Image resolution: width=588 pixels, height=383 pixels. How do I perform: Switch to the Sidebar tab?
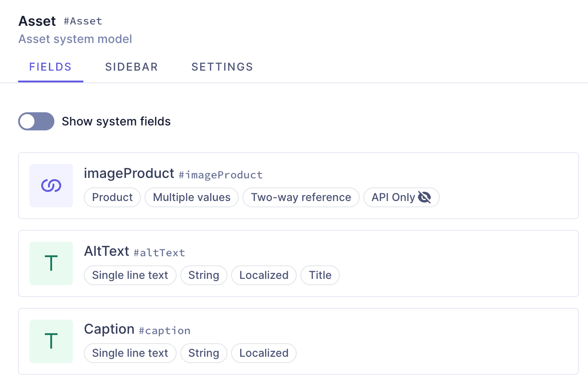coord(131,67)
